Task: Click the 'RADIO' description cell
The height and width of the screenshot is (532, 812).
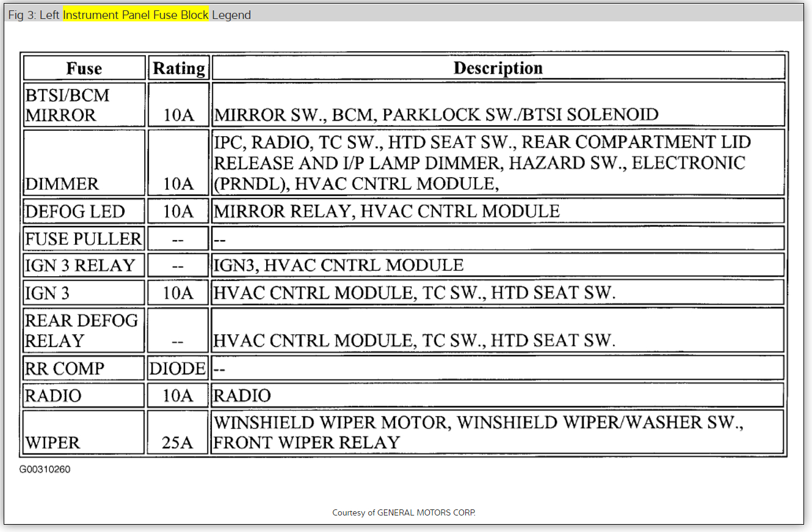Action: click(498, 395)
